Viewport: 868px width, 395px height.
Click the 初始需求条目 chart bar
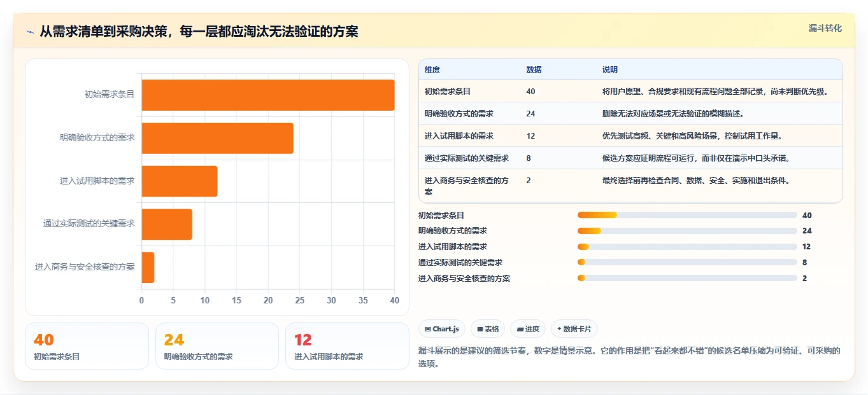coord(268,95)
